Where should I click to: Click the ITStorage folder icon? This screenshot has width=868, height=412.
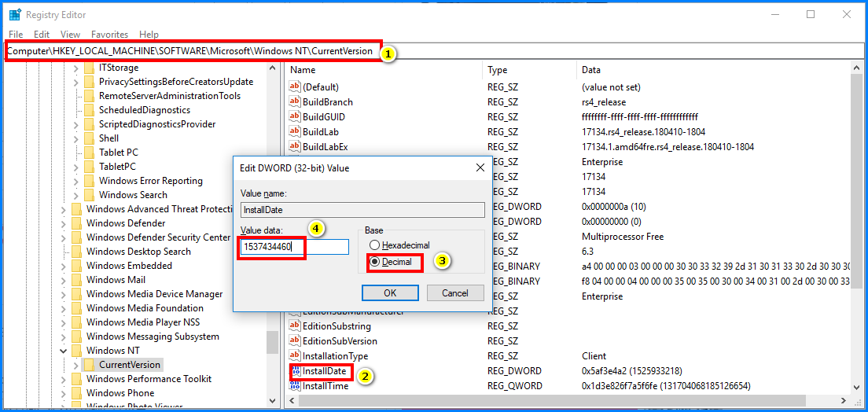point(89,68)
